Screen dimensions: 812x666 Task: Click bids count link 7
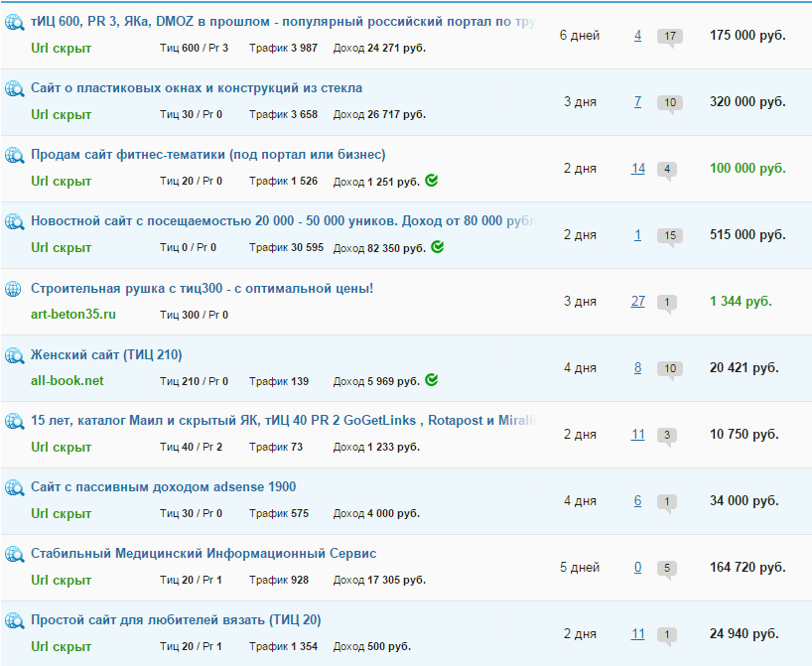coord(637,102)
